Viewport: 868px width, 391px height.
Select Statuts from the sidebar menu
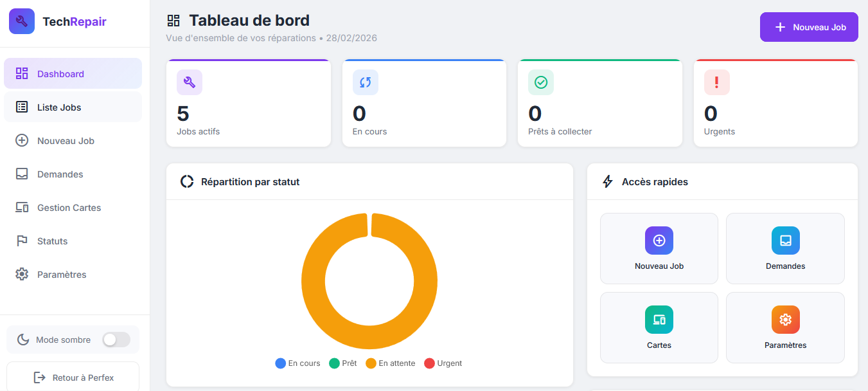point(73,241)
